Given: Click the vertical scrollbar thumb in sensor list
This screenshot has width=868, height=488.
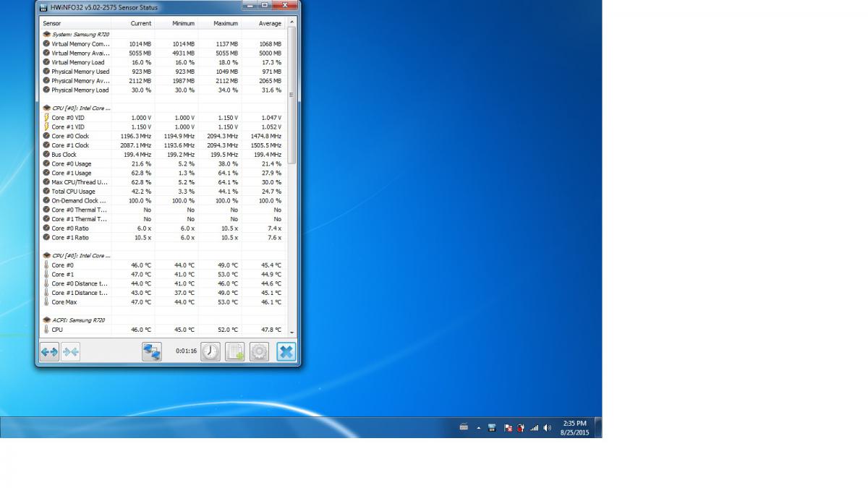Looking at the screenshot, I should click(292, 95).
